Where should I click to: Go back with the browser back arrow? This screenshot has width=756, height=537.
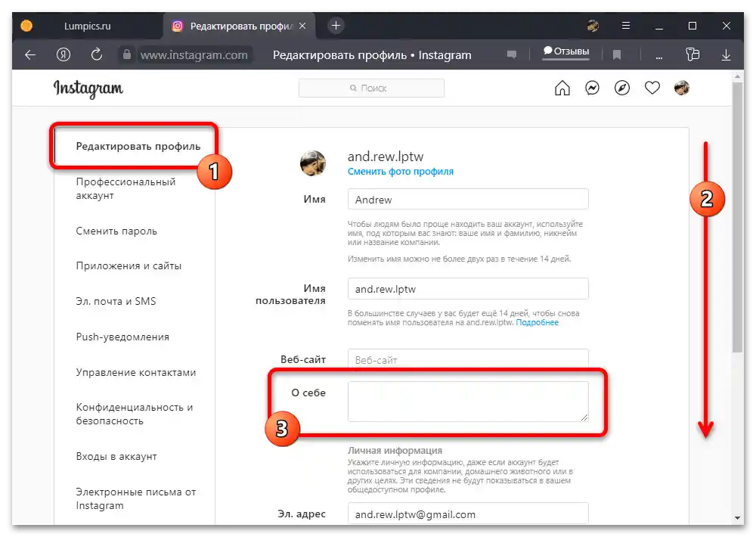(30, 55)
